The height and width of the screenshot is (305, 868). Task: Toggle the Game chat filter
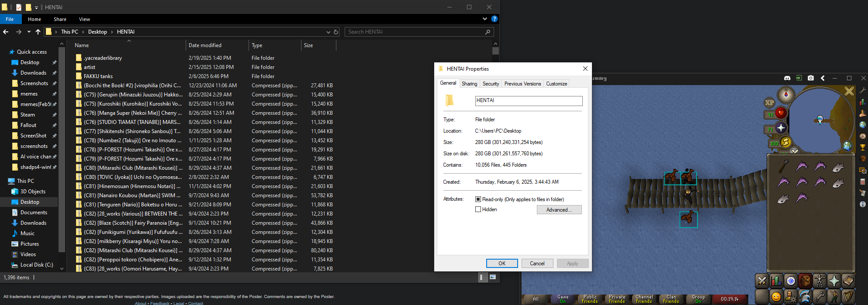click(563, 299)
